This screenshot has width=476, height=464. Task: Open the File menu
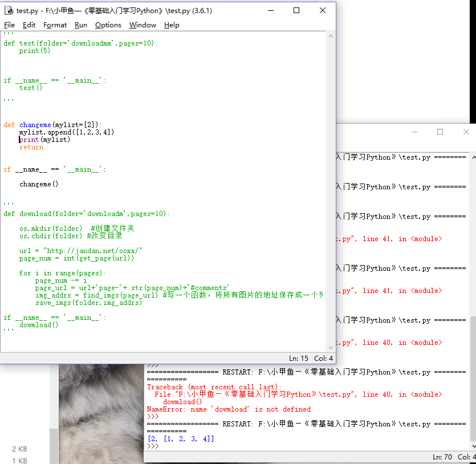[x=9, y=25]
